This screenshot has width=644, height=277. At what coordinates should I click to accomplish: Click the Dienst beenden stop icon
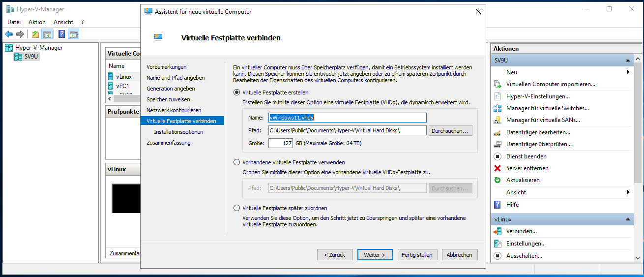coord(497,156)
